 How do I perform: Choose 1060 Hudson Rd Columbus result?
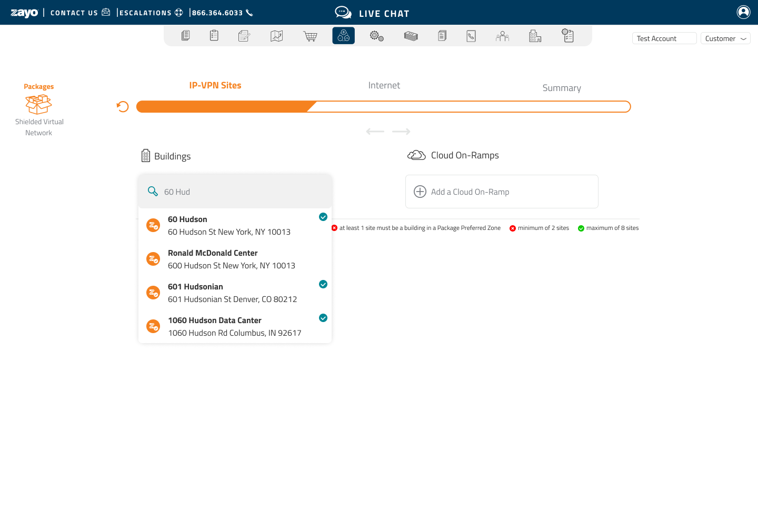(x=235, y=326)
